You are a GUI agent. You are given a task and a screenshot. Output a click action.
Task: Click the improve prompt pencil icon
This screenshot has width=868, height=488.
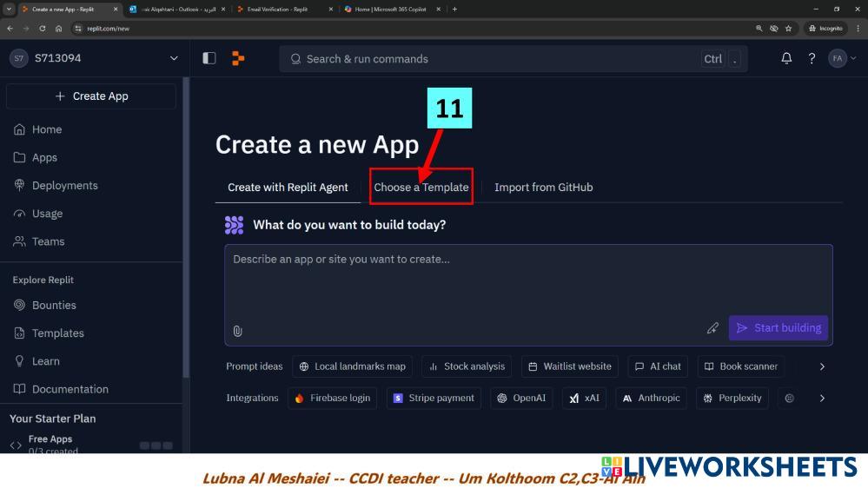712,328
